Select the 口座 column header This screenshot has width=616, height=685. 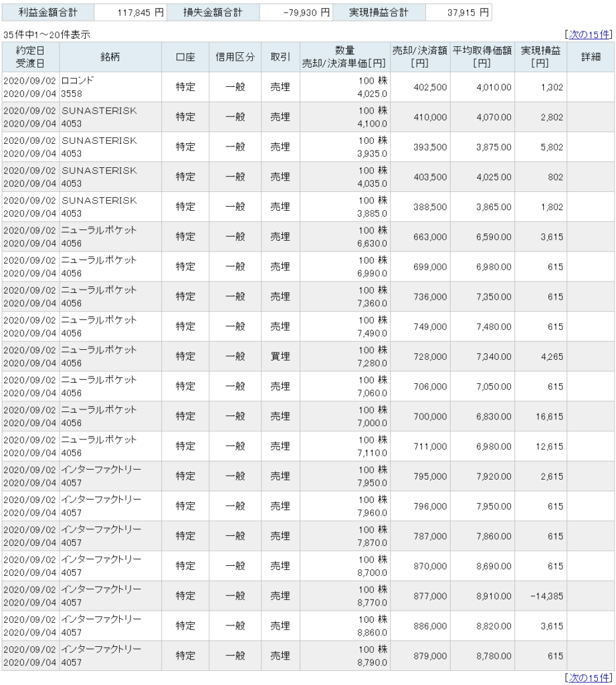coord(185,58)
